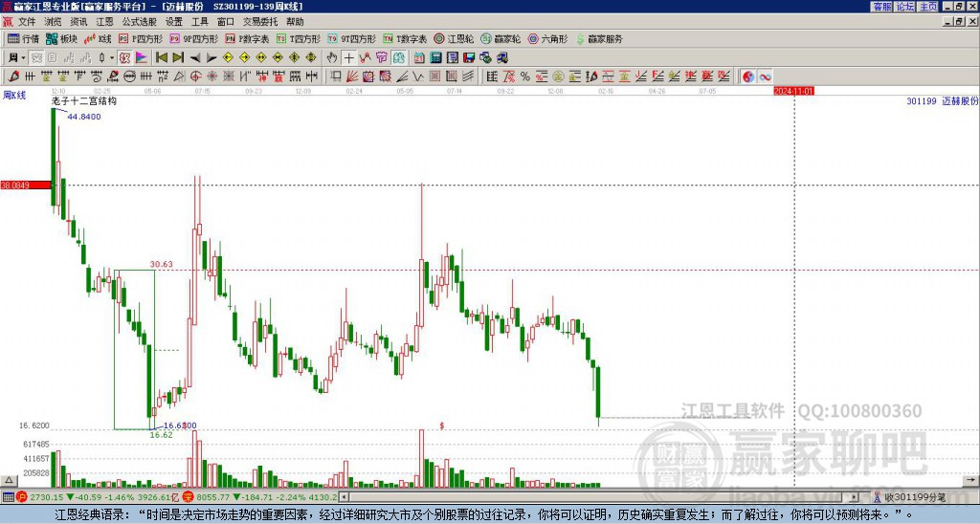Expand the 月 period dropdown arrow
Screen dimensions: 980x524
(23, 58)
